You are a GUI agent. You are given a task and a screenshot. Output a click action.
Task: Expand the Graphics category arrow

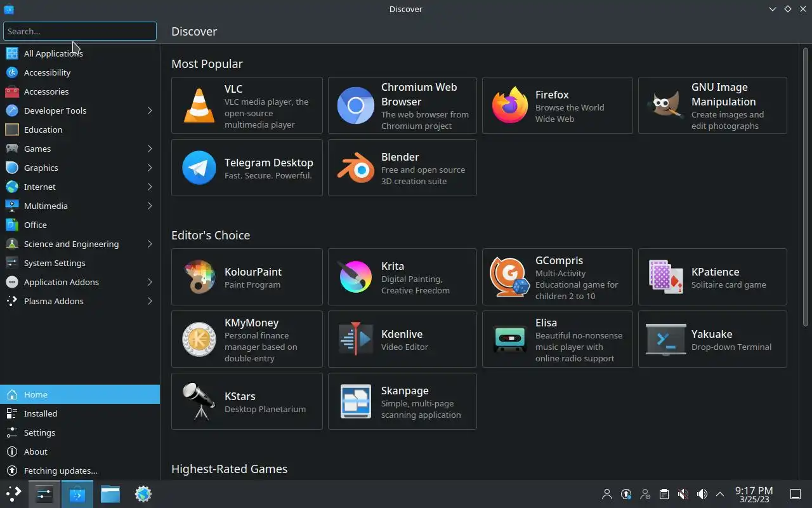click(150, 168)
